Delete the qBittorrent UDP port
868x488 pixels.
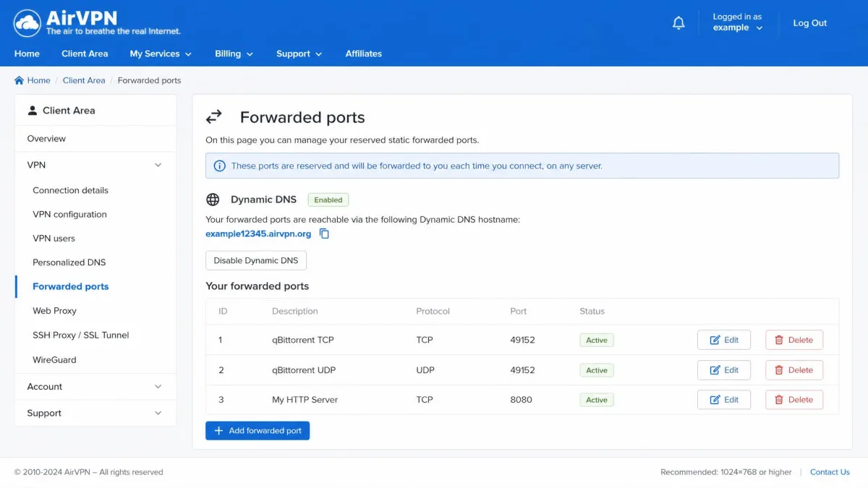pos(794,370)
